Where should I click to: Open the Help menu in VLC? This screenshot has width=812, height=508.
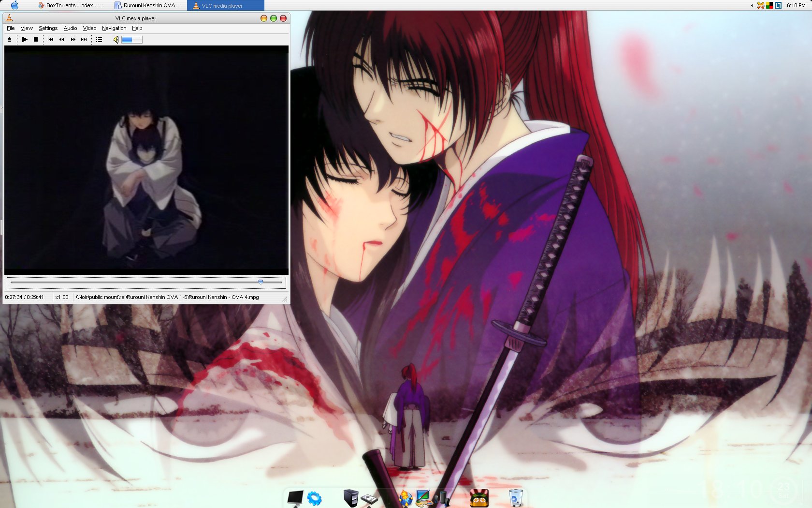137,29
